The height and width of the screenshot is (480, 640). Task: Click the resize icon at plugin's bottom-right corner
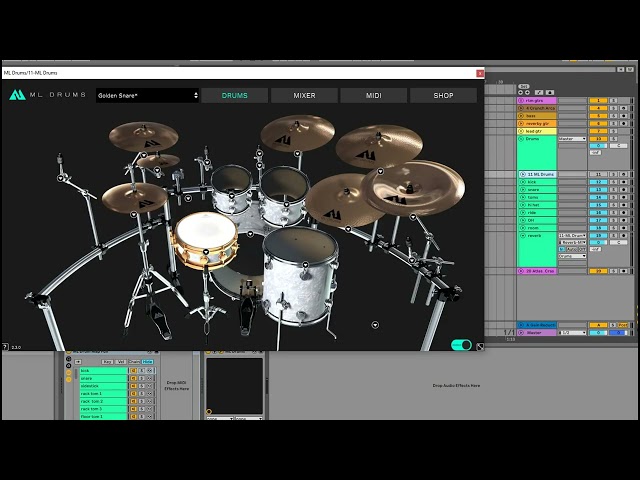coord(480,347)
